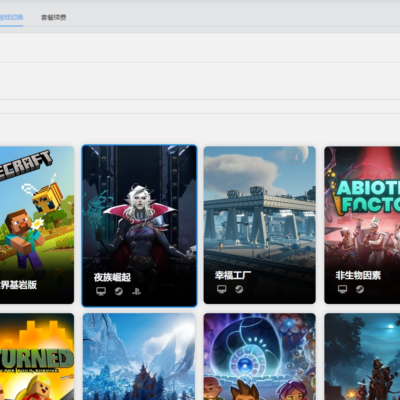Image resolution: width=400 pixels, height=400 pixels.
Task: Click the Steam icon under 夜族崛起
Action: [x=119, y=291]
